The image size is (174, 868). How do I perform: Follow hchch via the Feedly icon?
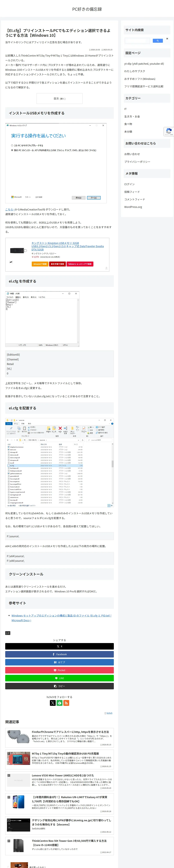tap(59, 703)
